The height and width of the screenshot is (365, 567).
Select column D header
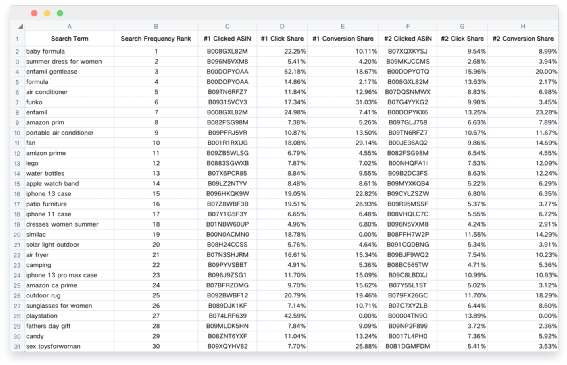click(x=282, y=26)
